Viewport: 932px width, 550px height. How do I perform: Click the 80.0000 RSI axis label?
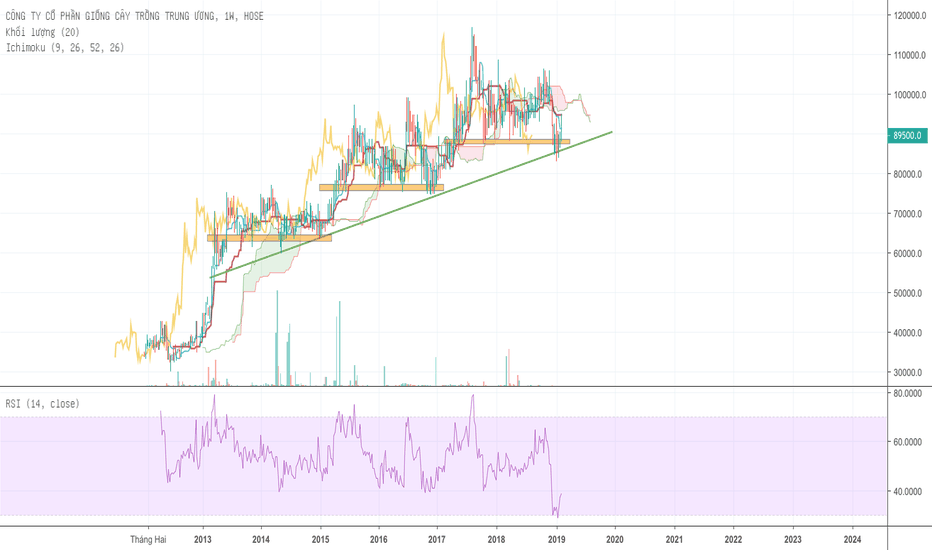tap(908, 394)
